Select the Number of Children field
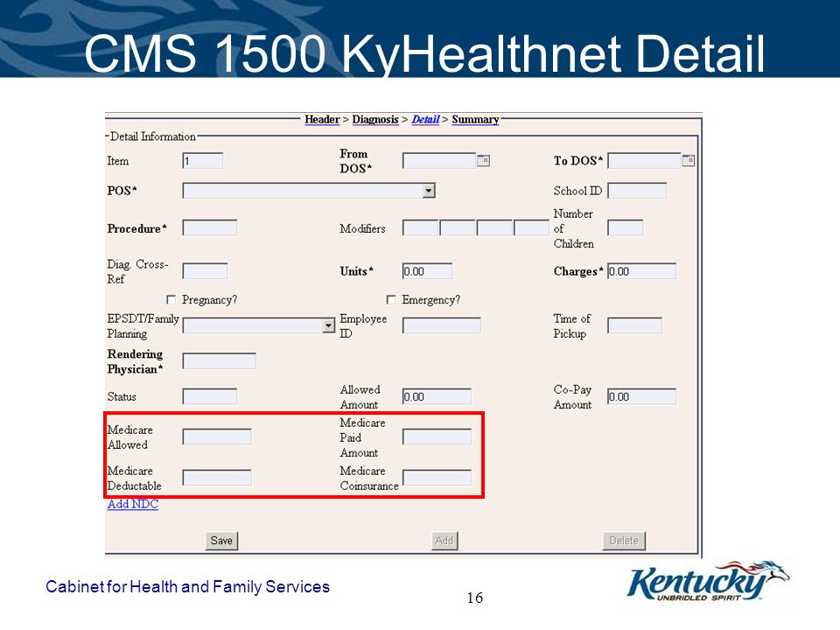Screen dimensions: 840x630 click(625, 228)
